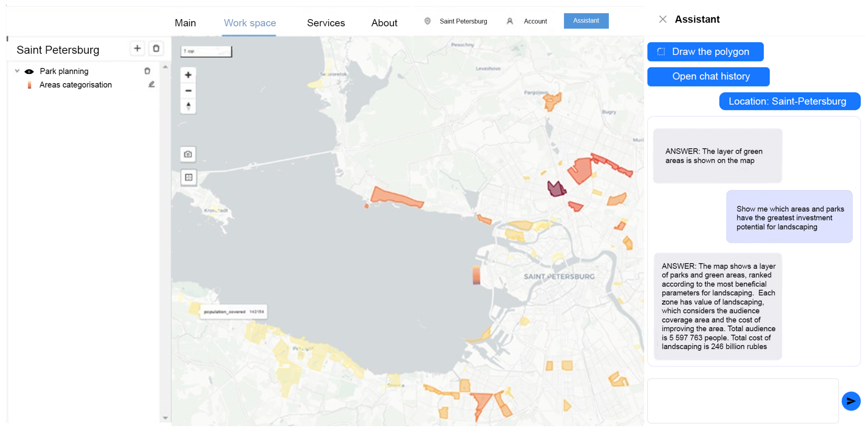Open the Account link
The height and width of the screenshot is (433, 868).
pos(535,21)
